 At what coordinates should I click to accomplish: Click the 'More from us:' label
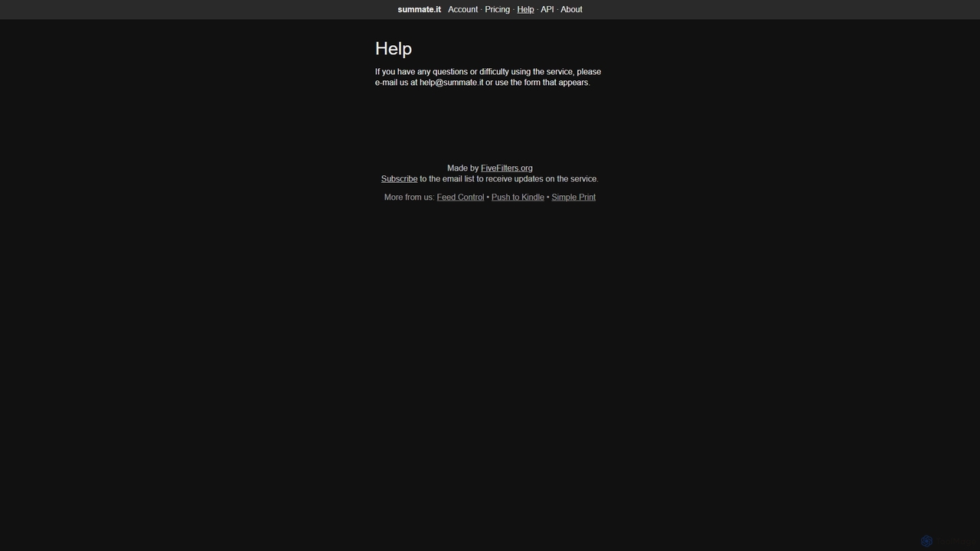[x=409, y=197]
